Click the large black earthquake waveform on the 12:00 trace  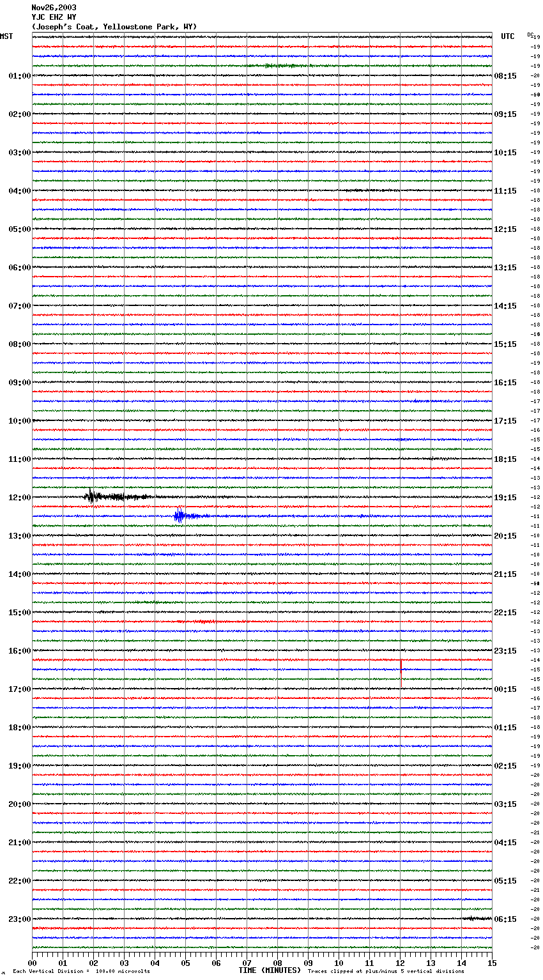point(118,496)
